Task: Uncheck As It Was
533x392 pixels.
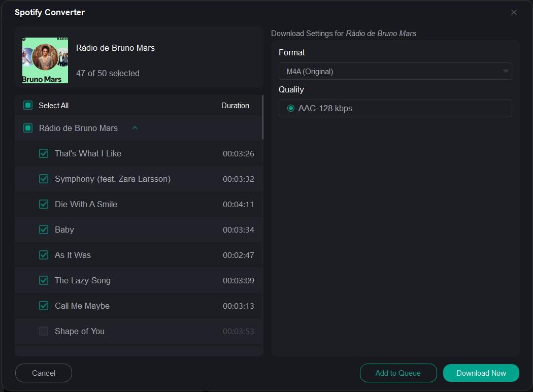Action: pyautogui.click(x=44, y=255)
